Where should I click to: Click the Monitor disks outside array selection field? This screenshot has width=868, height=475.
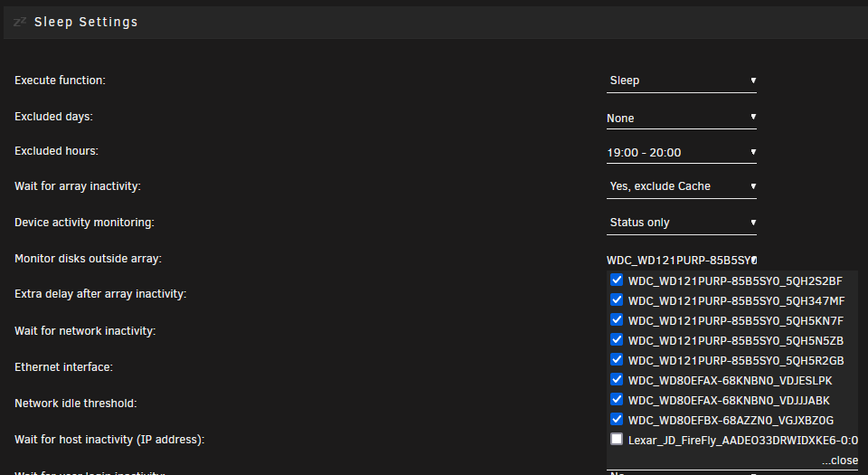(x=682, y=260)
